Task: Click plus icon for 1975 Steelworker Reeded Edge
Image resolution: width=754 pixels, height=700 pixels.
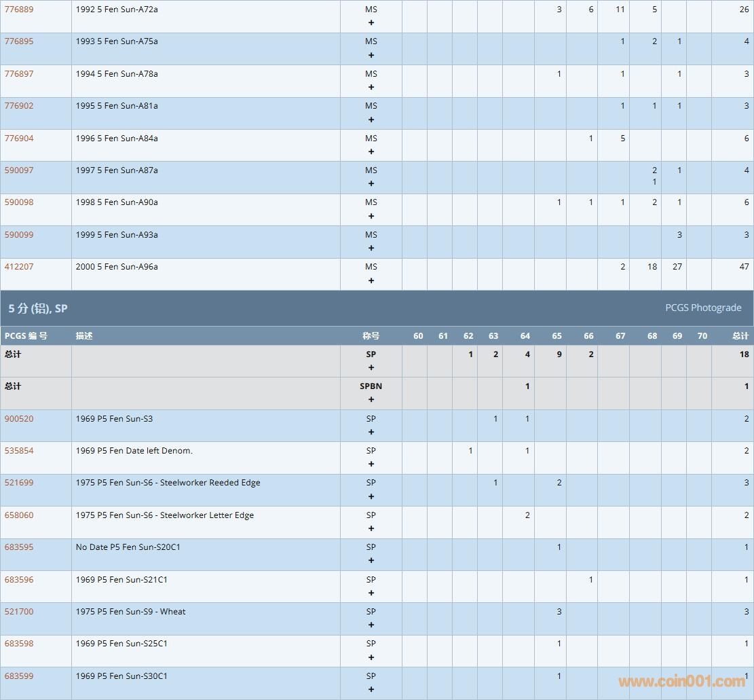Action: pos(371,496)
